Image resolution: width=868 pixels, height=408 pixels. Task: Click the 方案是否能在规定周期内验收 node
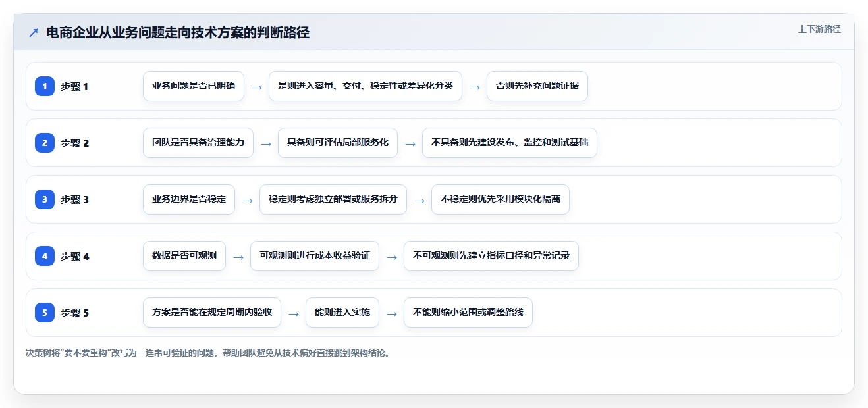pos(212,313)
